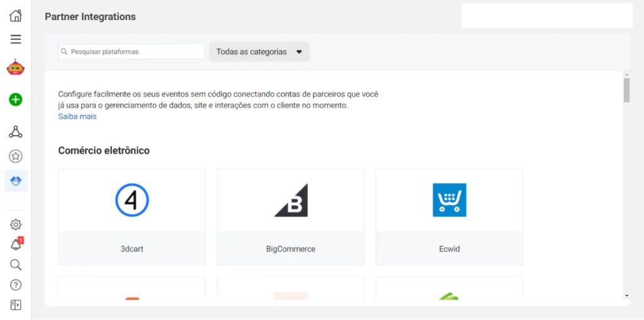The image size is (644, 320).
Task: Click the Pesquisar plataformas search field
Action: tap(131, 52)
